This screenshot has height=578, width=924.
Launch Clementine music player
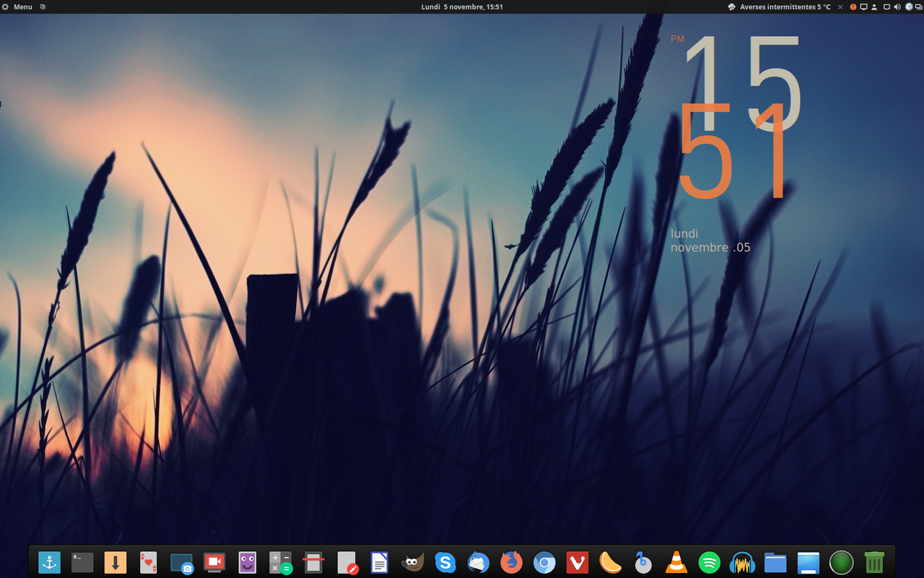pos(611,562)
